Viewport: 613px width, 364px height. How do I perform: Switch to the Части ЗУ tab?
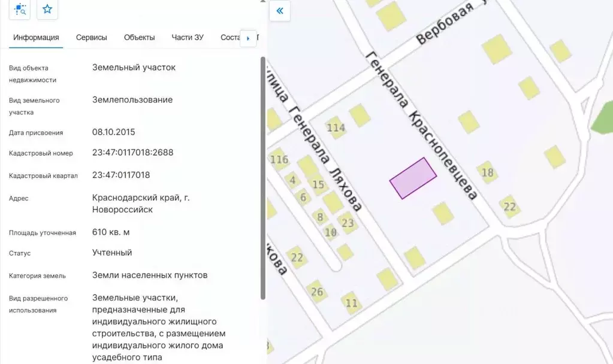pyautogui.click(x=187, y=37)
